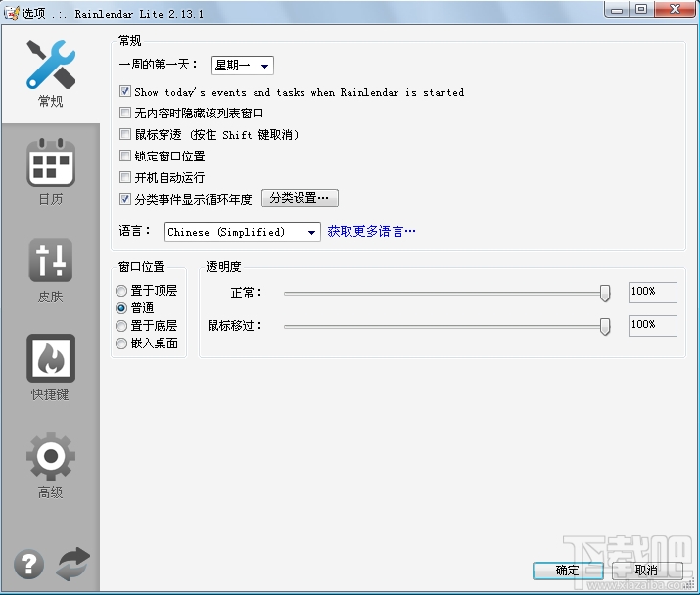
Task: Click the 鼠标移过 transparency slider handle
Action: click(x=605, y=326)
